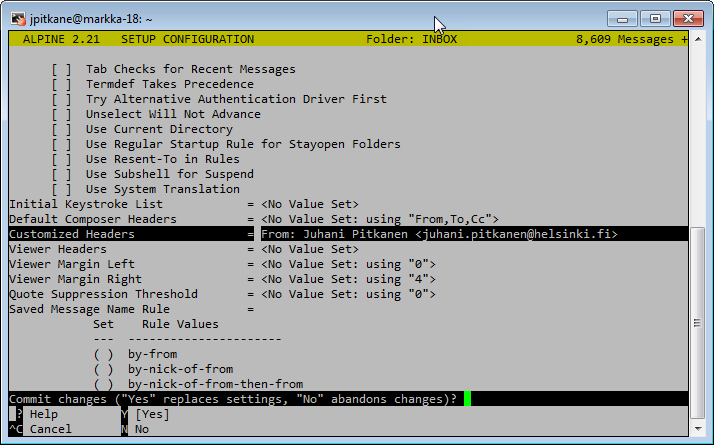Select the Customized Headers setting row
Viewport: 714px width, 445px height.
(72, 234)
